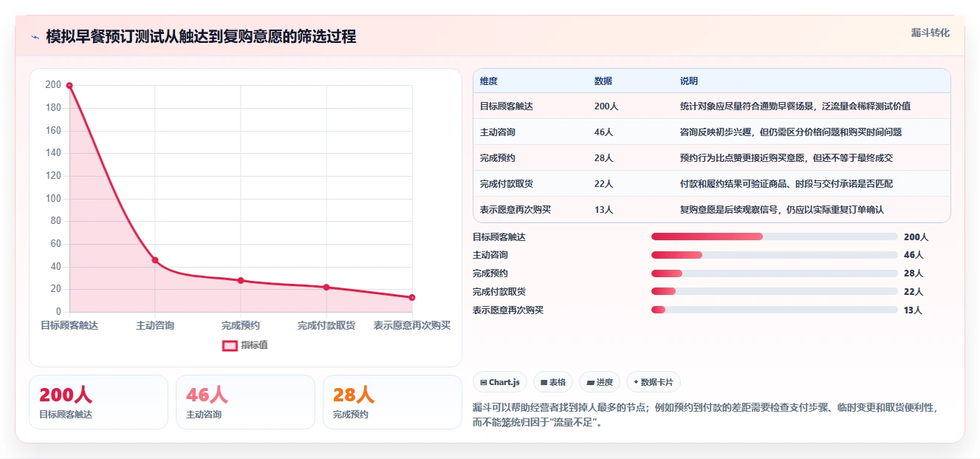Image resolution: width=980 pixels, height=459 pixels.
Task: Click the 表示愿意再次购买 progress bar
Action: [x=774, y=310]
